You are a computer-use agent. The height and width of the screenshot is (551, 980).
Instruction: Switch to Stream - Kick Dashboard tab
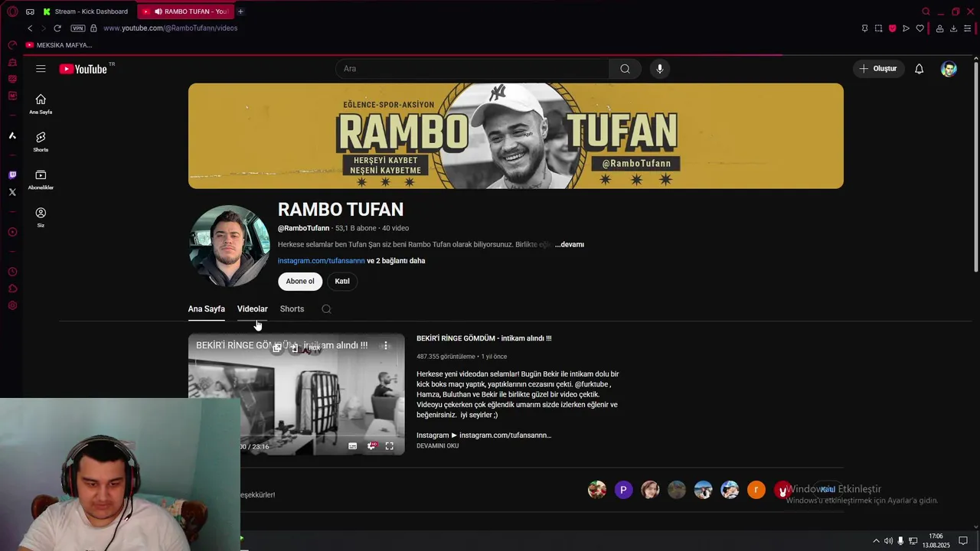click(x=87, y=11)
